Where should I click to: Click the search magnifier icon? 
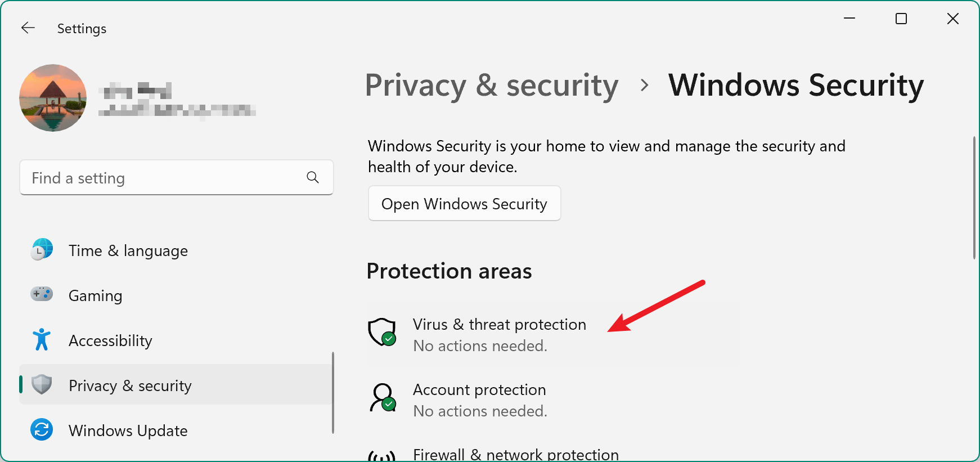(313, 178)
